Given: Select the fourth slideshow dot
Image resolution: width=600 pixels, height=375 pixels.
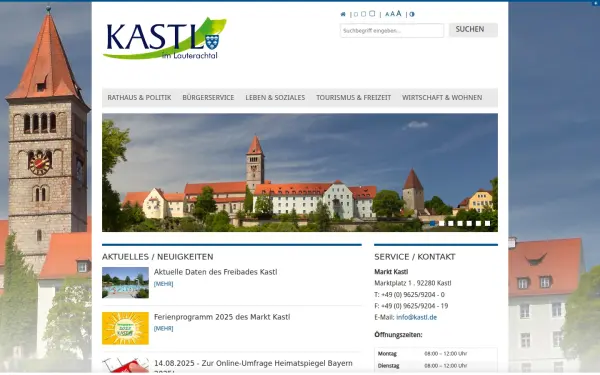Looking at the screenshot, I should tap(460, 223).
